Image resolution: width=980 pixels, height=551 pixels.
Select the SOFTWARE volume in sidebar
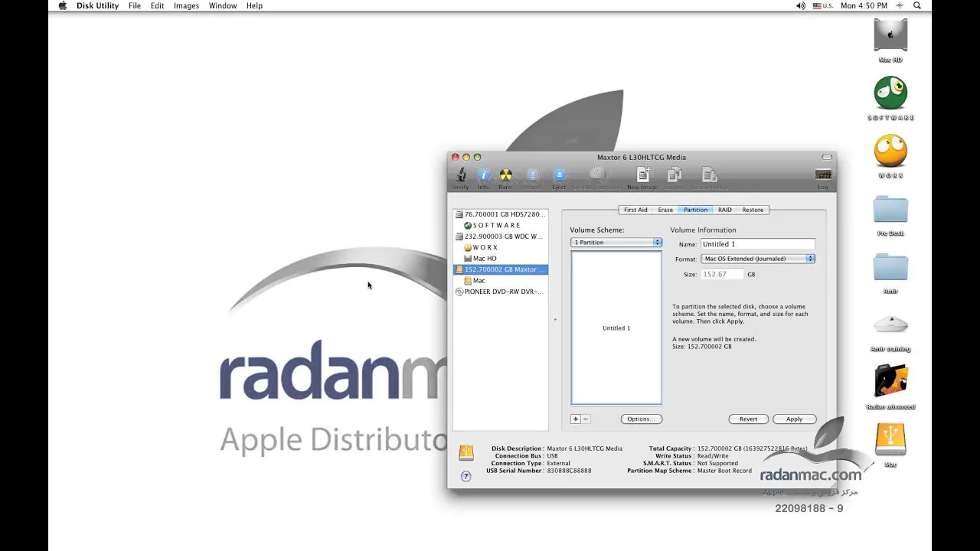[501, 226]
